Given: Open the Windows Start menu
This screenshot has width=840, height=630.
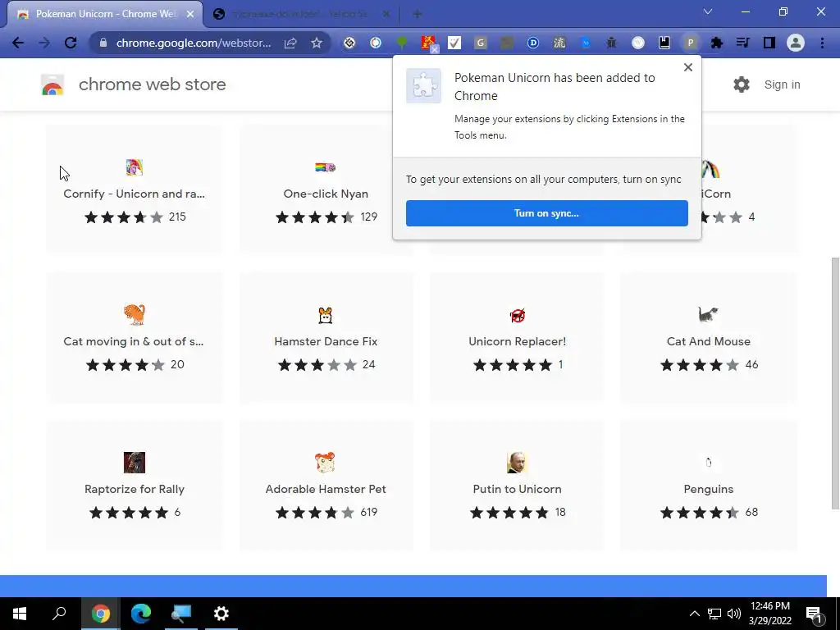Looking at the screenshot, I should click(20, 614).
